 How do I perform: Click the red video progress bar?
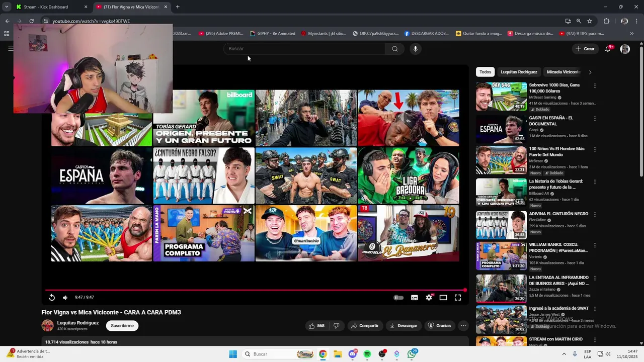coord(256,290)
